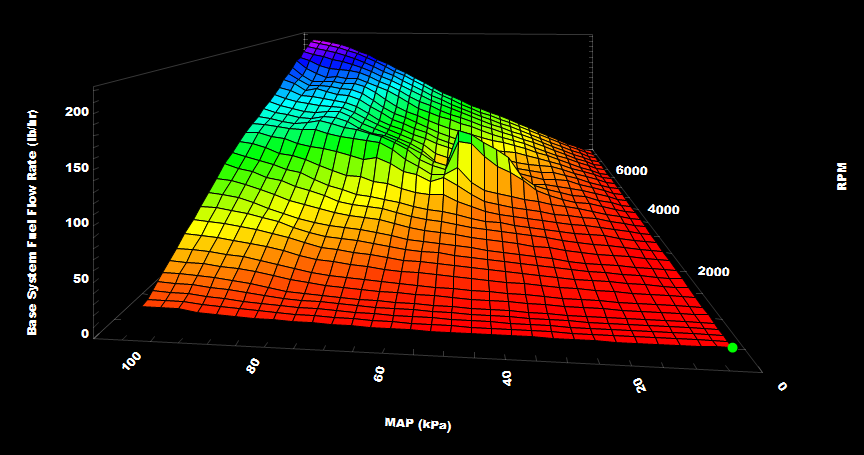Click the 150 tick on fuel flow axis

(77, 167)
